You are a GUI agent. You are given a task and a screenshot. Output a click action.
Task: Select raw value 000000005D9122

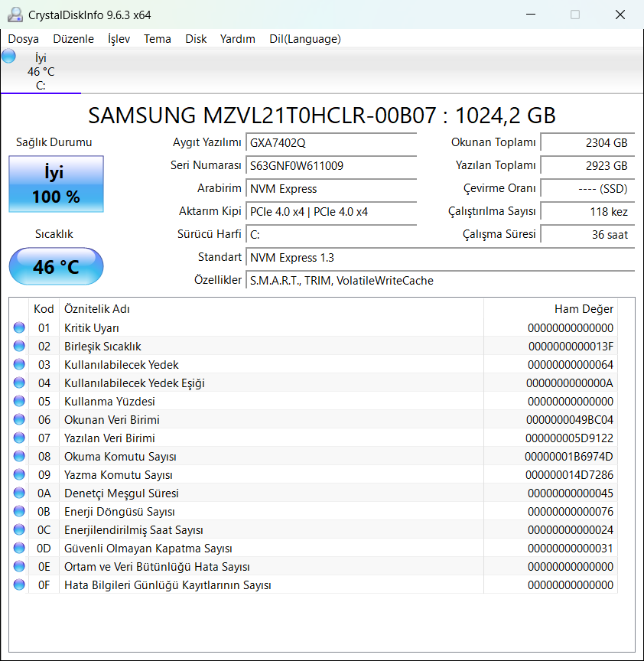[569, 438]
